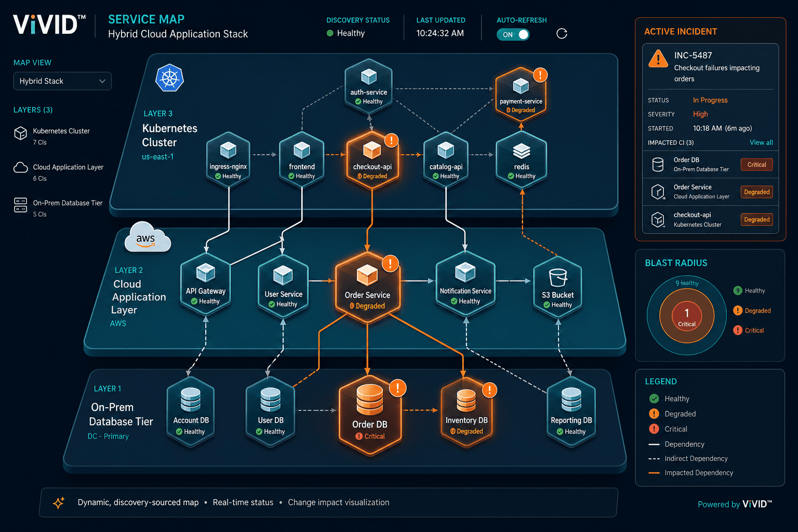Open the Hybrid Stack map view dropdown

click(x=62, y=81)
